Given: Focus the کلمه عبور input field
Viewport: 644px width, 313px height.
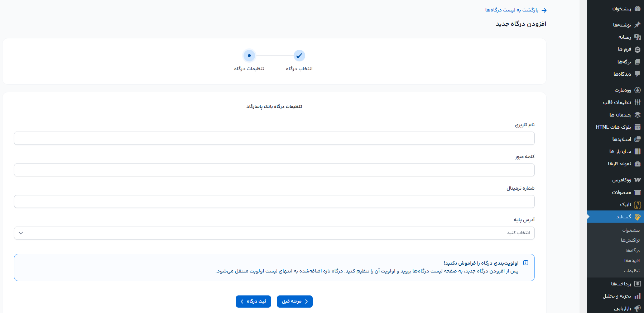Looking at the screenshot, I should pyautogui.click(x=274, y=170).
